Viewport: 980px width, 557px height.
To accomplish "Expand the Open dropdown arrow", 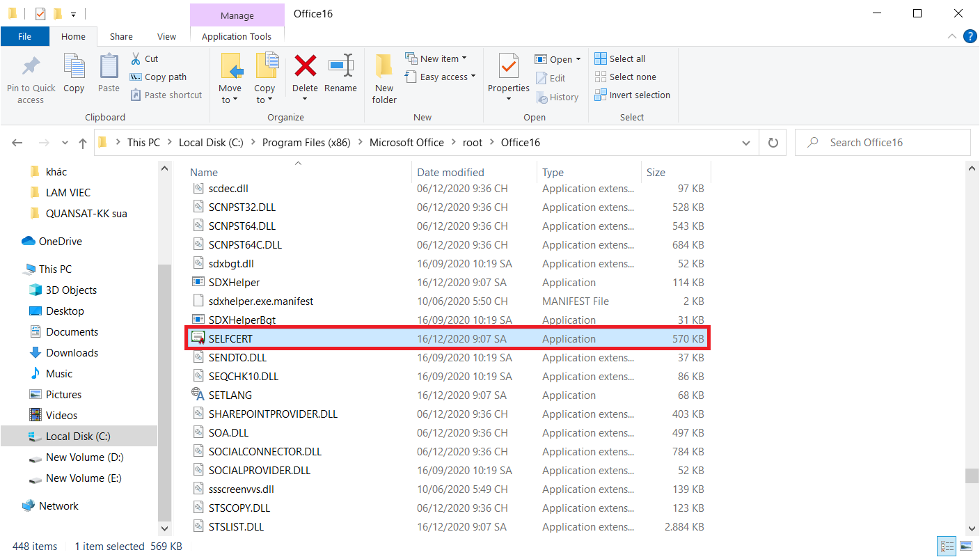I will [x=578, y=59].
